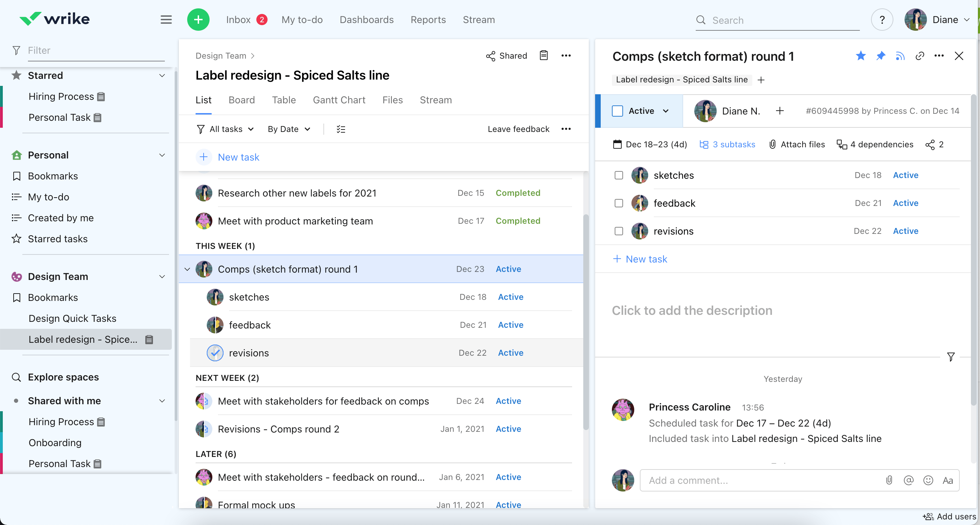Switch to the Gantt Chart tab
Screen dimensions: 980x525
(338, 100)
